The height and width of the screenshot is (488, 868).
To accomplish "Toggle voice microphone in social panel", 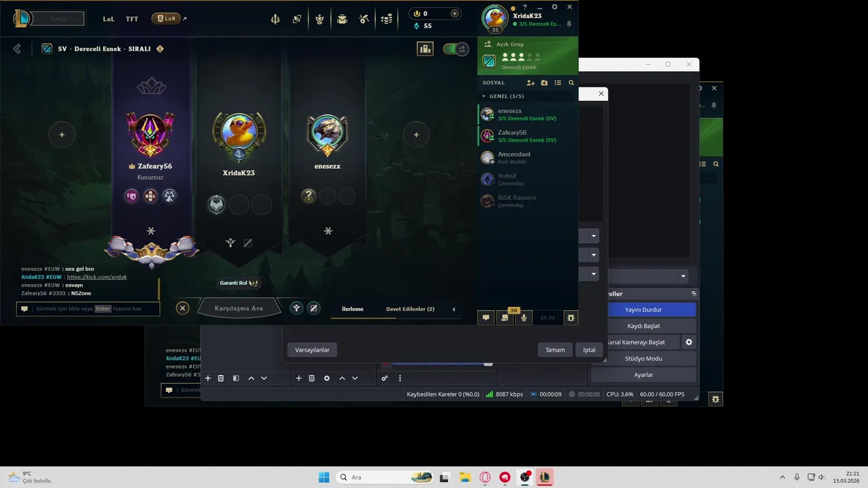I will coord(524,317).
